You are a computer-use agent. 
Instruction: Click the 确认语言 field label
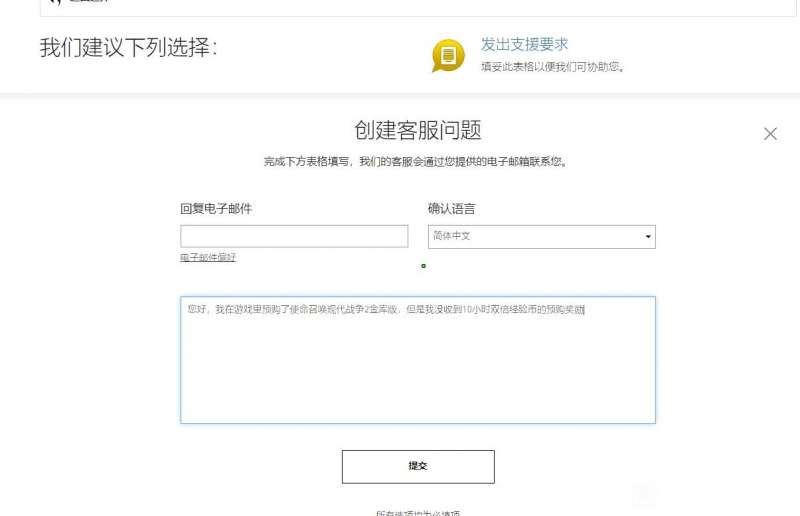[451, 209]
